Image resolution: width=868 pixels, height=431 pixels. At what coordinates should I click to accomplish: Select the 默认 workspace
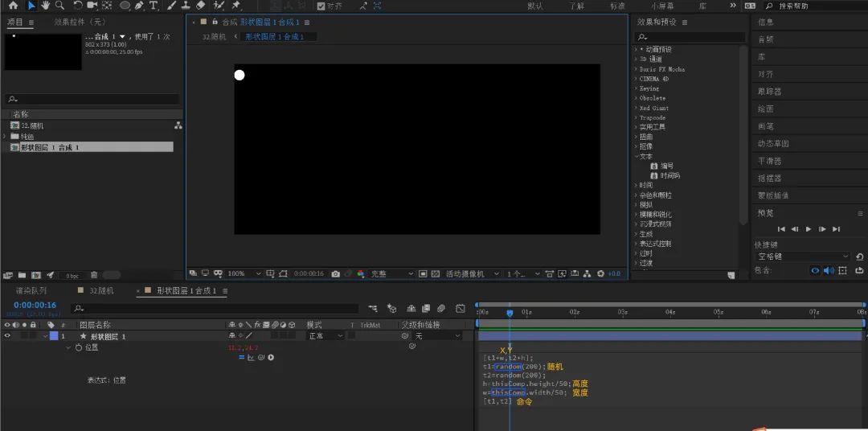click(x=534, y=6)
